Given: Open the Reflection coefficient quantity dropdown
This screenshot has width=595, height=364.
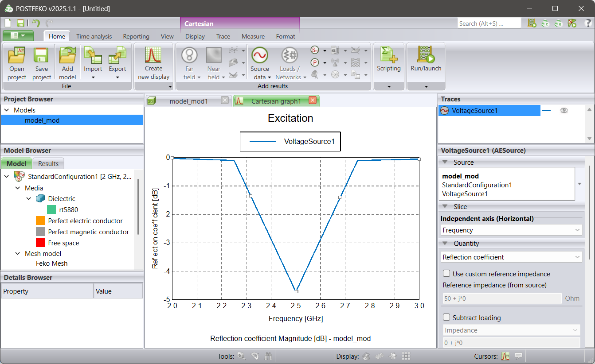Looking at the screenshot, I should [511, 257].
